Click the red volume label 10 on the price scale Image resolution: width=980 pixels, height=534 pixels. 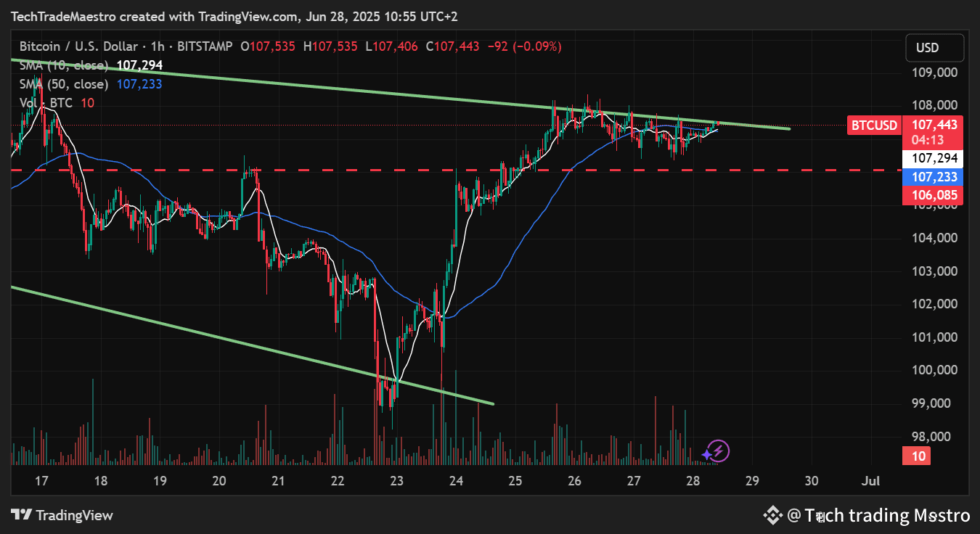(x=918, y=456)
